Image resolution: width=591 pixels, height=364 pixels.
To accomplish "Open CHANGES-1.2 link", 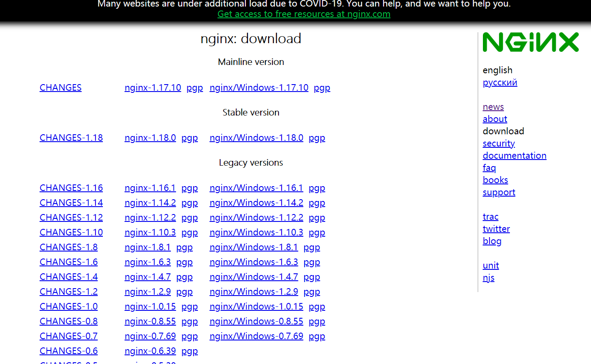I will coord(68,292).
